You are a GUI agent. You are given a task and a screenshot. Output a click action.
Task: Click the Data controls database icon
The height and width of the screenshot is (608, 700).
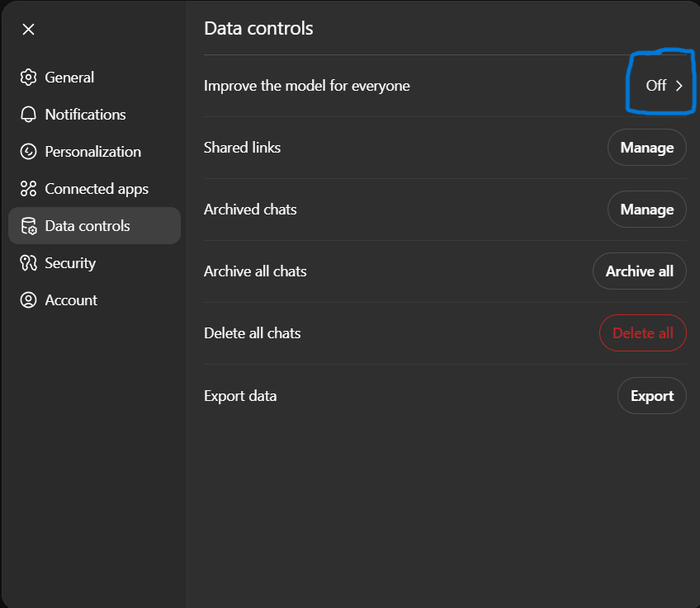tap(28, 225)
